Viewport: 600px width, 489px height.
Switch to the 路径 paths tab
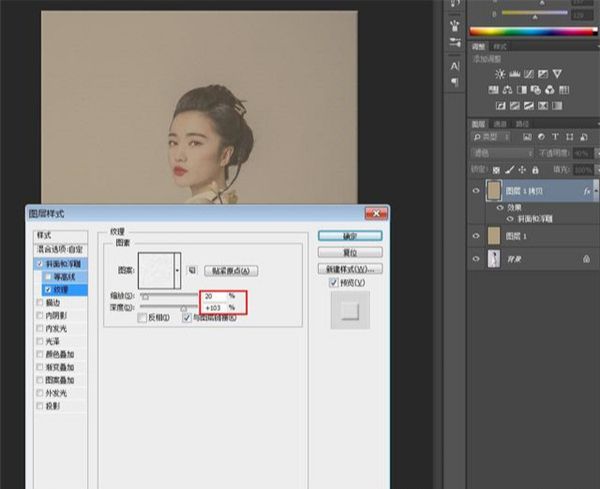click(522, 124)
